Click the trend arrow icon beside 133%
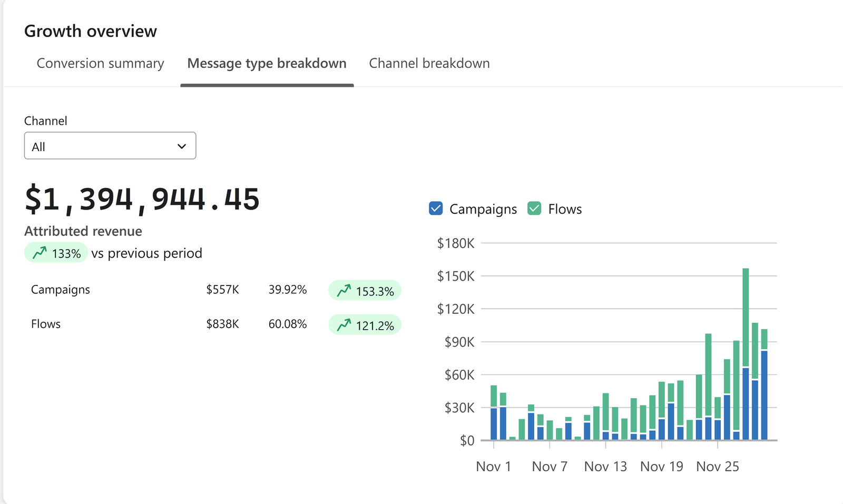The image size is (843, 504). pyautogui.click(x=40, y=253)
